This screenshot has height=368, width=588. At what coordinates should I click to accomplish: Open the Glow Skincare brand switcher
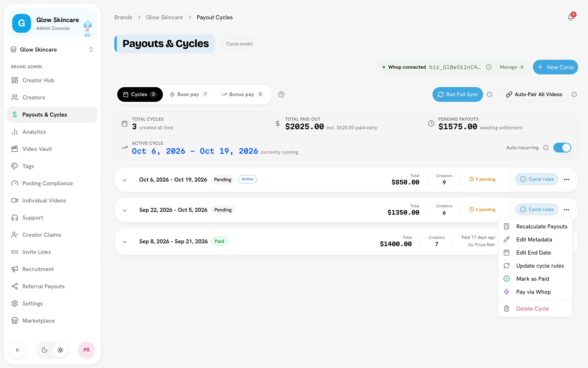(52, 49)
